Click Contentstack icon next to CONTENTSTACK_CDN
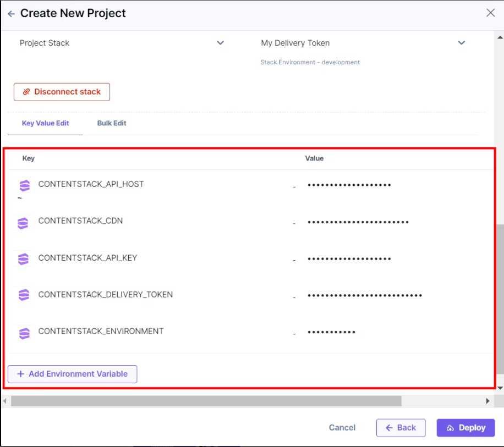This screenshot has width=504, height=447. (x=23, y=223)
